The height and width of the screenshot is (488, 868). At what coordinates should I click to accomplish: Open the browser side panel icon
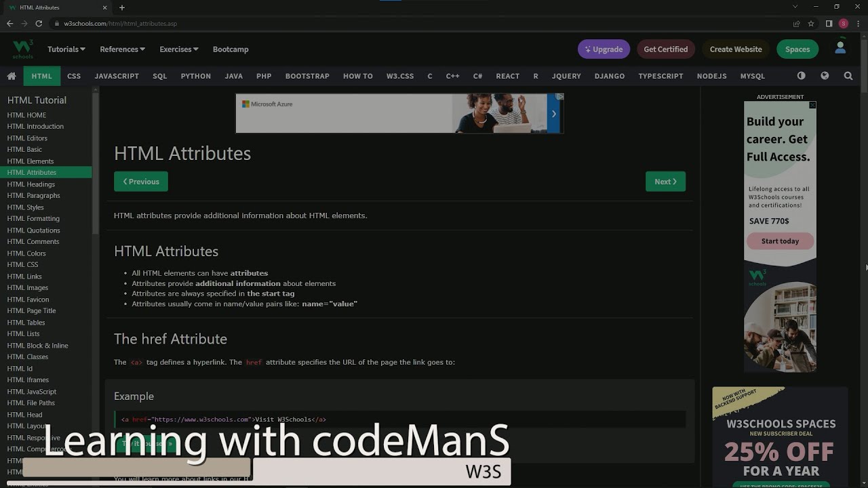[x=829, y=23]
